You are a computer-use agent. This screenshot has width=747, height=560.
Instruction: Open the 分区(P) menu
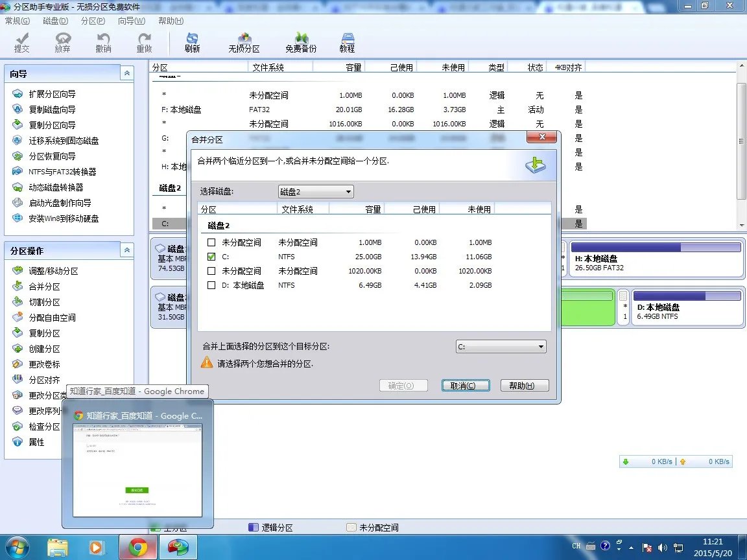pos(93,21)
